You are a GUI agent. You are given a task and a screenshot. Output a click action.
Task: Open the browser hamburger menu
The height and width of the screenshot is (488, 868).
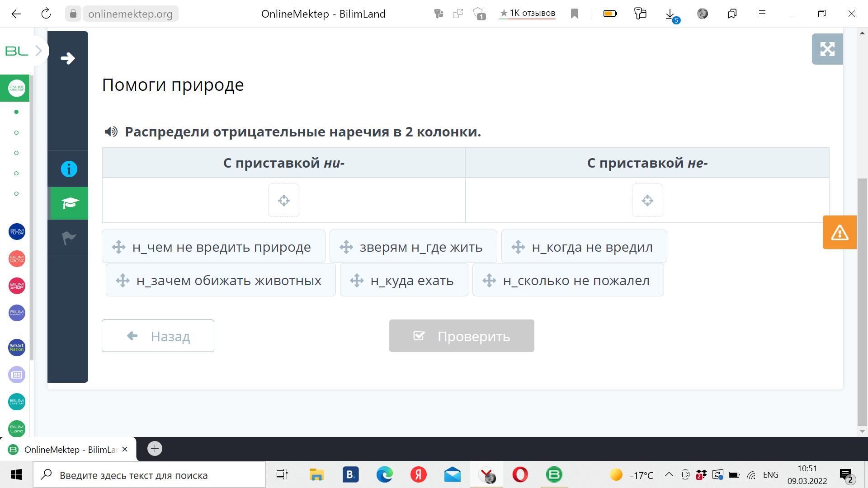[762, 14]
